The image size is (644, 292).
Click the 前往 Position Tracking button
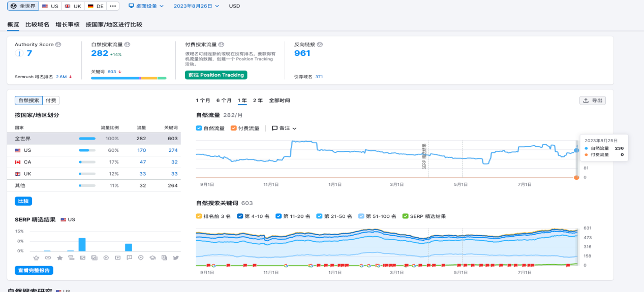[216, 75]
